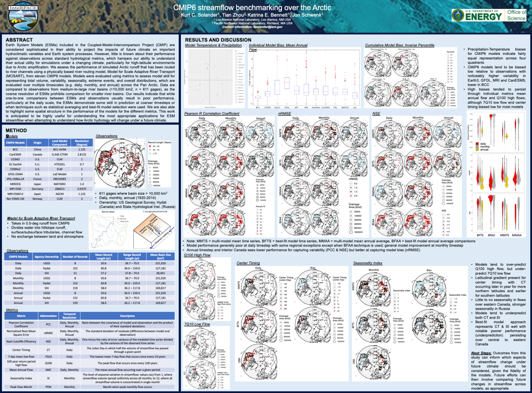Click the Center Timing results subheading
The image size is (532, 393).
click(248, 263)
